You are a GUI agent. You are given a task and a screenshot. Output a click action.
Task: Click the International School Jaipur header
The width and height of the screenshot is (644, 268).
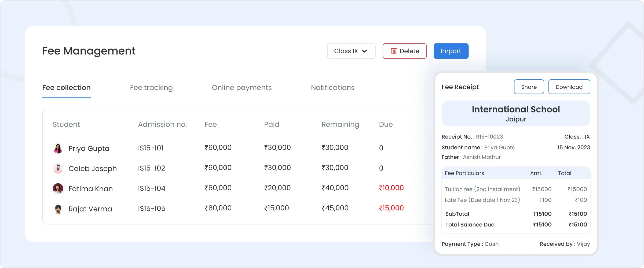pyautogui.click(x=515, y=113)
